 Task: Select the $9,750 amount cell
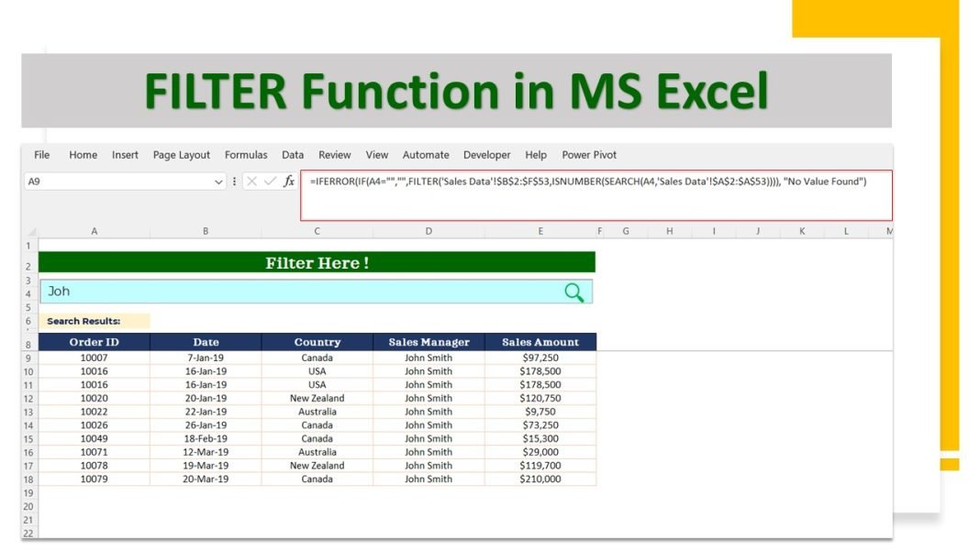point(540,412)
